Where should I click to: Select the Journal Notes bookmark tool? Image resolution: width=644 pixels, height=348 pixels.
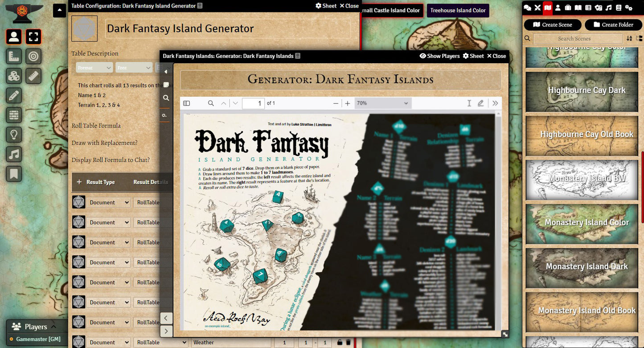coord(14,173)
